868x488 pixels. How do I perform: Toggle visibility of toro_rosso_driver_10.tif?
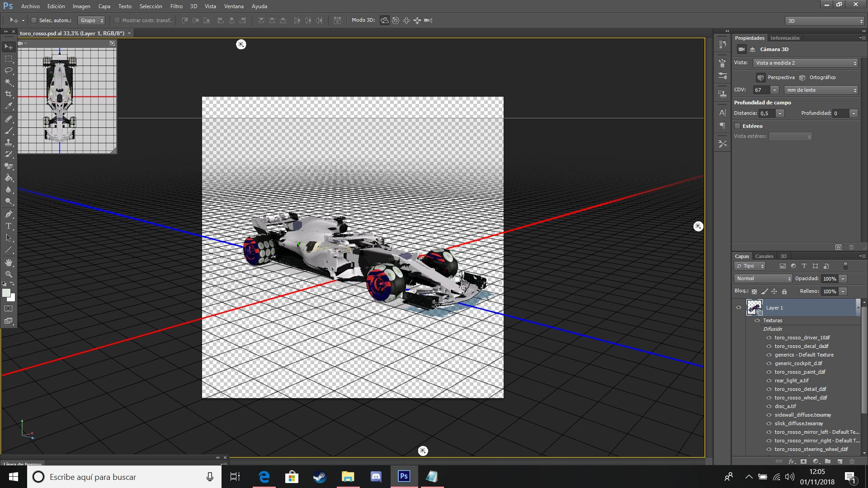(x=769, y=338)
